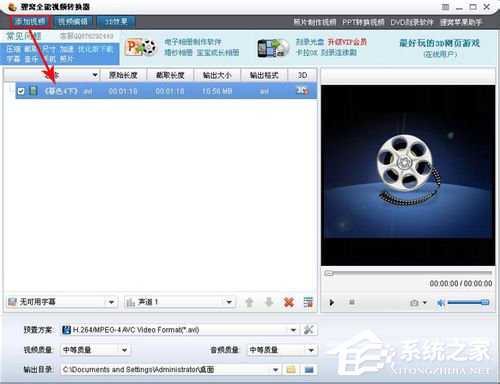Click the 原始长度 column header

point(123,75)
